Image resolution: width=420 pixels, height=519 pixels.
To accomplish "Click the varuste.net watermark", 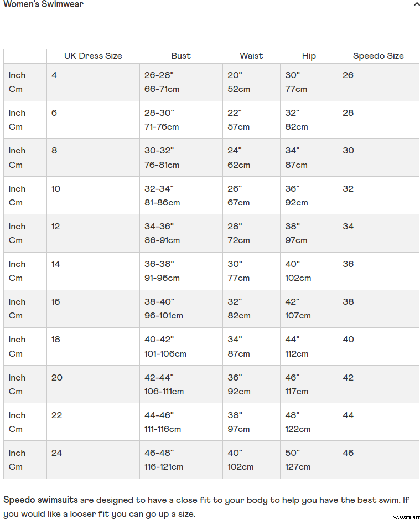I will pyautogui.click(x=406, y=517).
